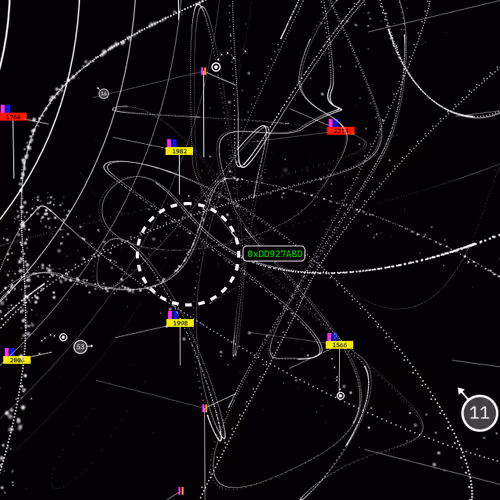Select the magenta-orange marker at the very bottom
The width and height of the screenshot is (500, 500).
coord(181,491)
